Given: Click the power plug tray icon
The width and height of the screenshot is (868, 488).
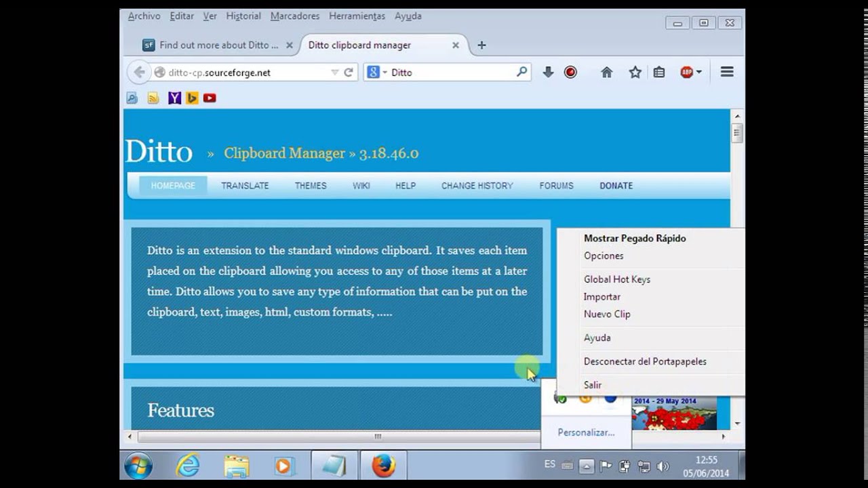Looking at the screenshot, I should click(625, 466).
